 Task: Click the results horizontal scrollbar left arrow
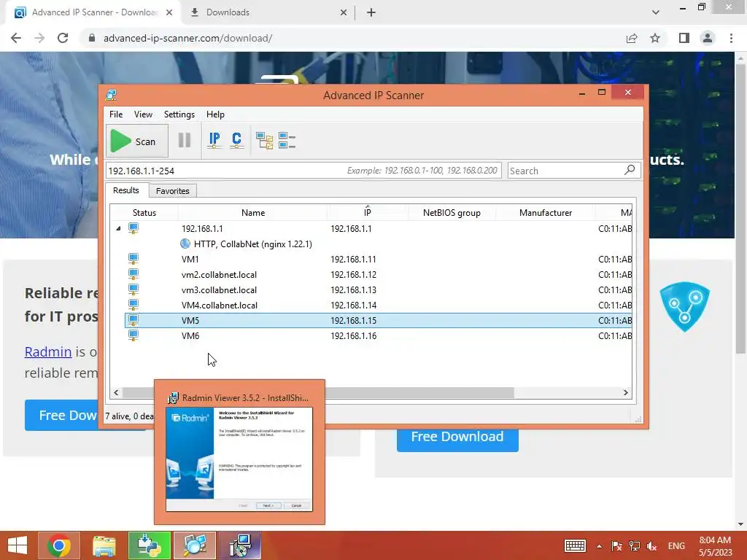[x=116, y=392]
